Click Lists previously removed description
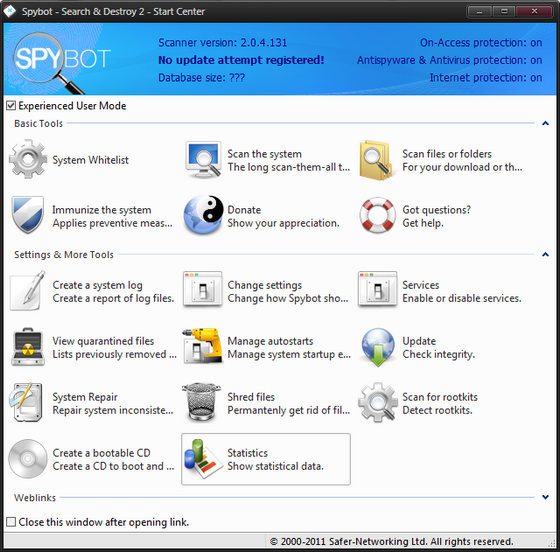This screenshot has height=552, width=560. tap(114, 355)
